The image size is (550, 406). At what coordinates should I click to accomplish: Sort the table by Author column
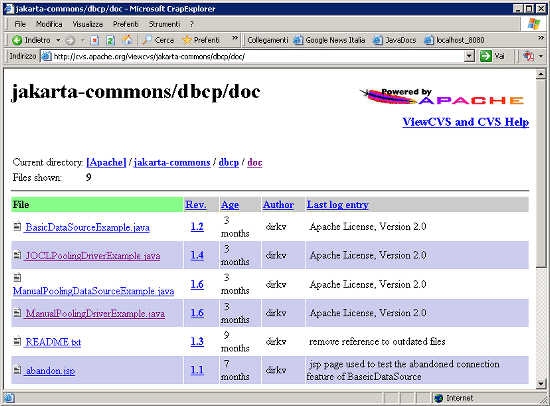pos(278,205)
